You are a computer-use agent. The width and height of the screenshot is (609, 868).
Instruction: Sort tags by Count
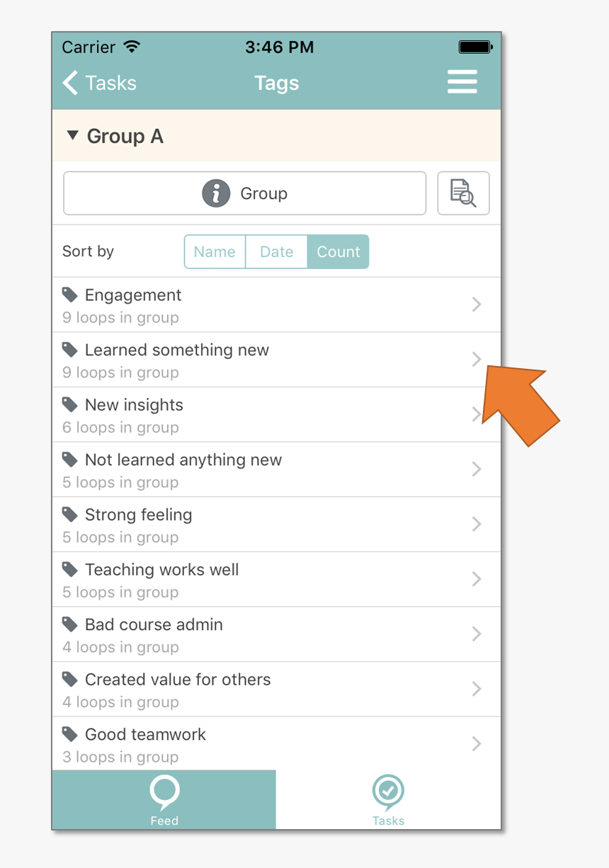click(338, 252)
